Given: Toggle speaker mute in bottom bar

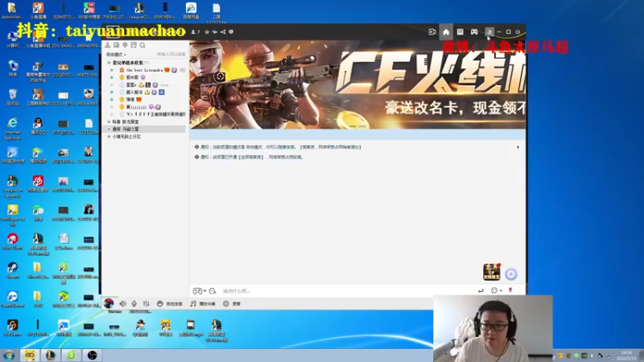Looking at the screenshot, I should [123, 304].
